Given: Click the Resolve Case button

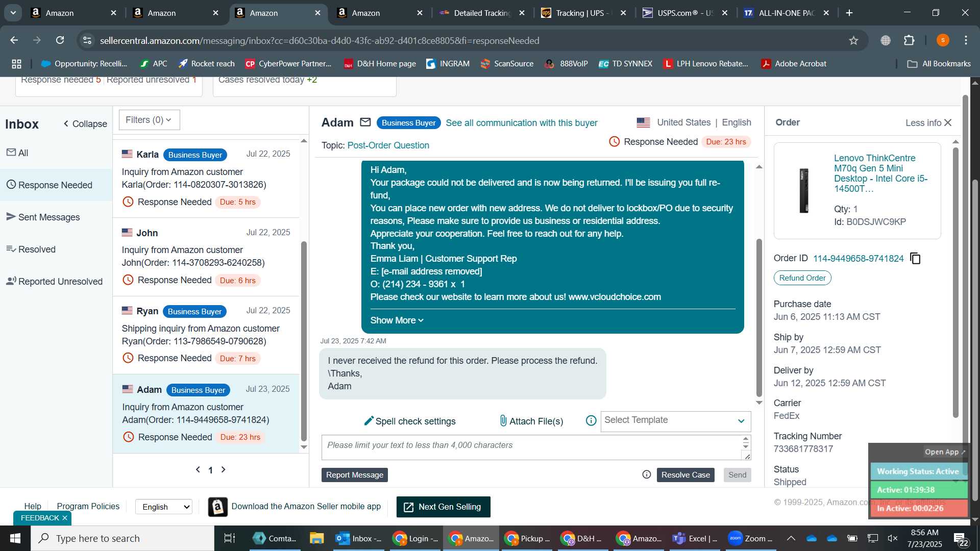Looking at the screenshot, I should (x=685, y=475).
